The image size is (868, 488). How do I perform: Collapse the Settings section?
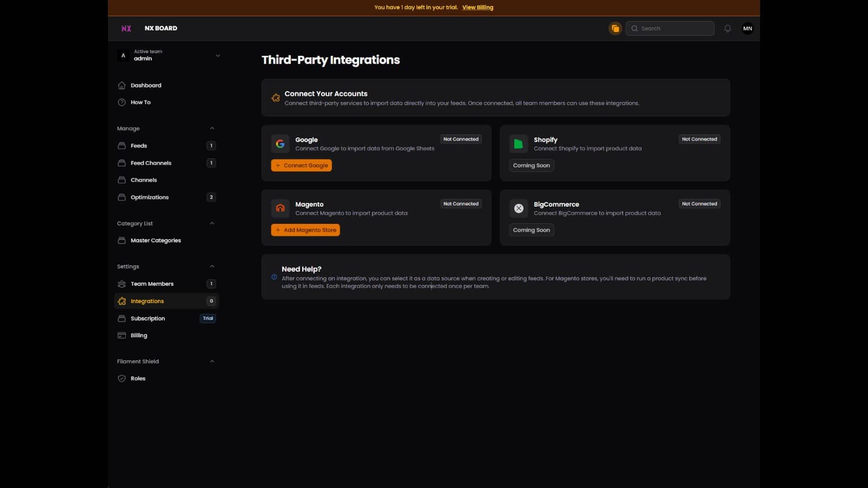coord(212,266)
